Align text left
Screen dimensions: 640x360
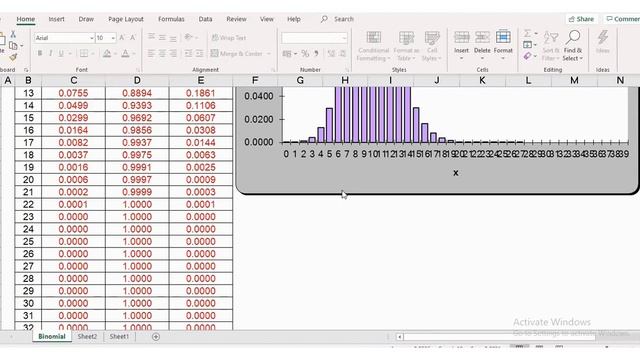[x=151, y=53]
